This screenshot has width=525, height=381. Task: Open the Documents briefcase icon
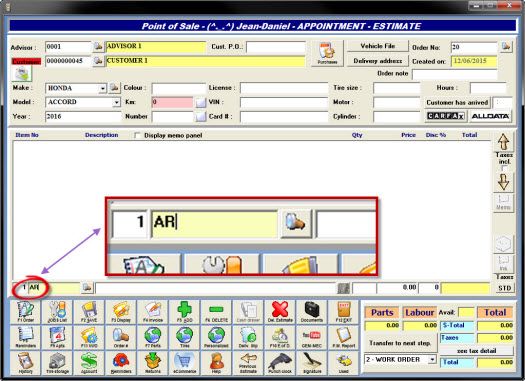point(312,312)
